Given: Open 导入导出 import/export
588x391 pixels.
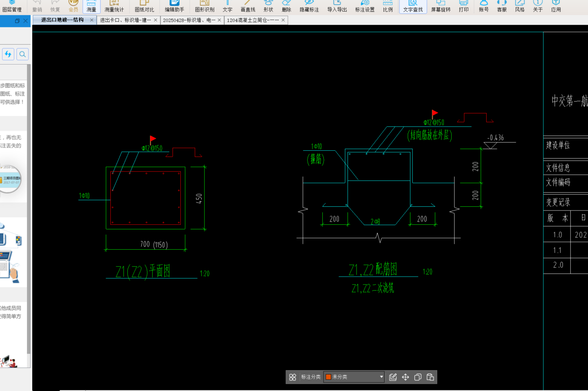Looking at the screenshot, I should coord(337,6).
